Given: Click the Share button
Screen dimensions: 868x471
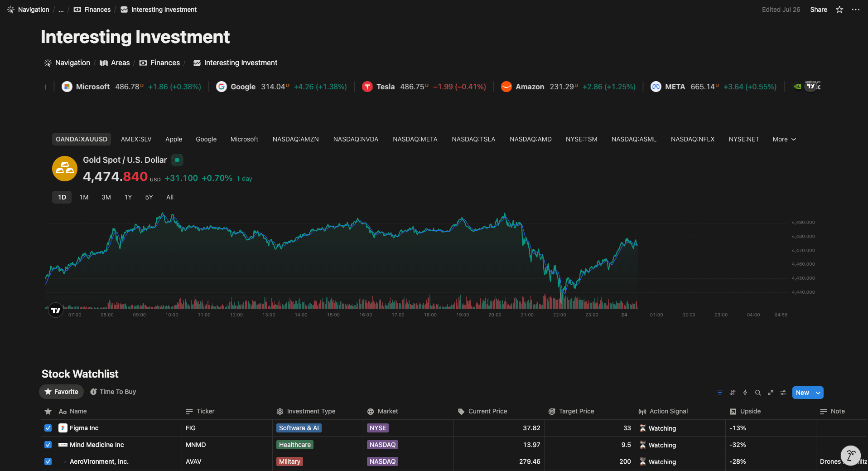Looking at the screenshot, I should 819,10.
